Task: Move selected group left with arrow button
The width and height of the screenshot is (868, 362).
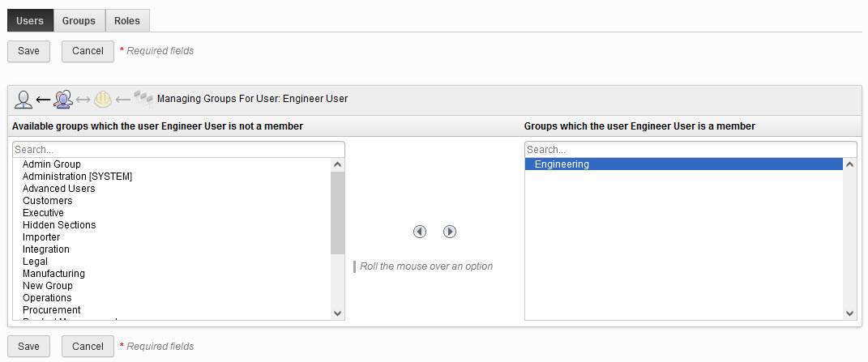Action: 420,232
